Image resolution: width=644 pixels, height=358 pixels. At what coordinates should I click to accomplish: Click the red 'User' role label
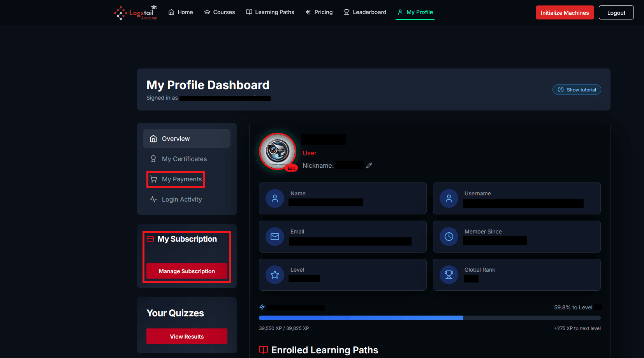(310, 153)
